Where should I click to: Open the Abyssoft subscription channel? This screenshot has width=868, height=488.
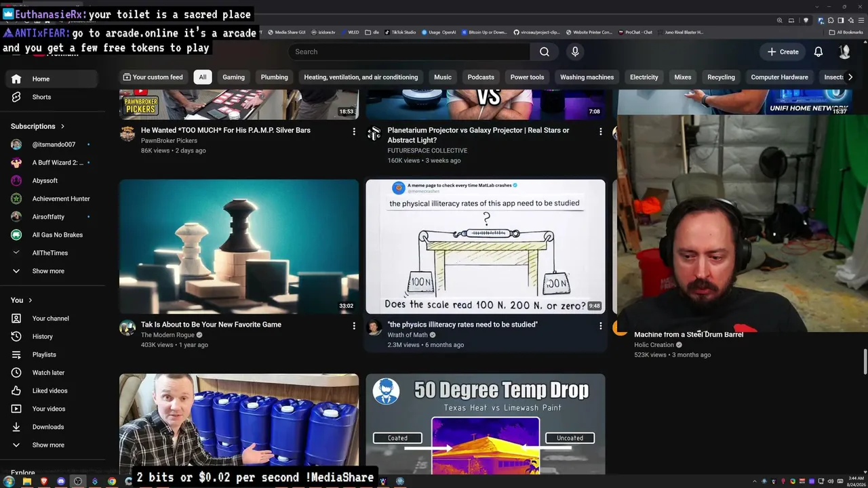click(53, 180)
